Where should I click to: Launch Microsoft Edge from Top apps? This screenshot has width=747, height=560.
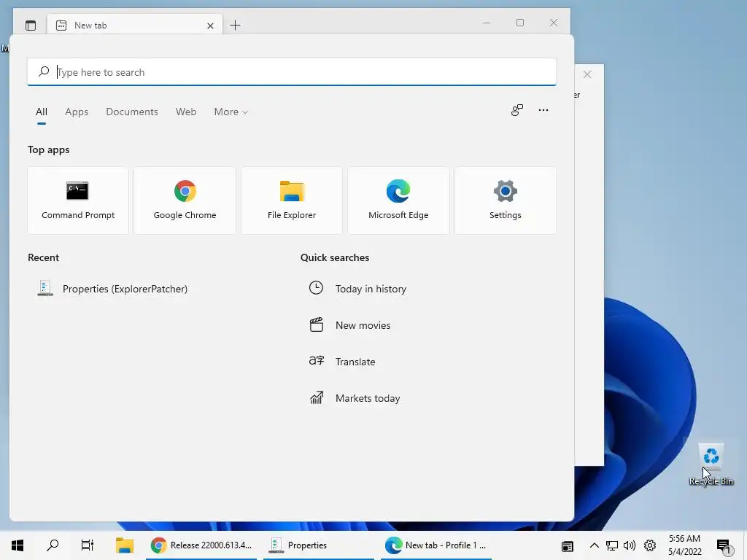click(x=398, y=201)
